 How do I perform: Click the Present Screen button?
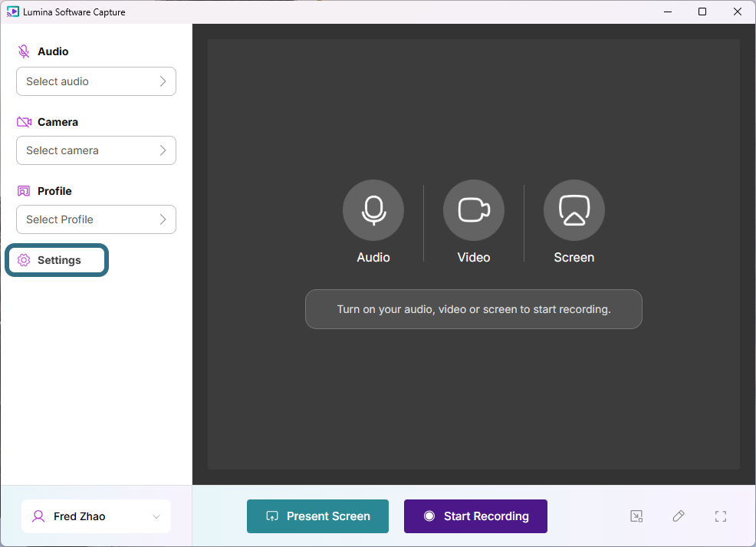coord(317,516)
